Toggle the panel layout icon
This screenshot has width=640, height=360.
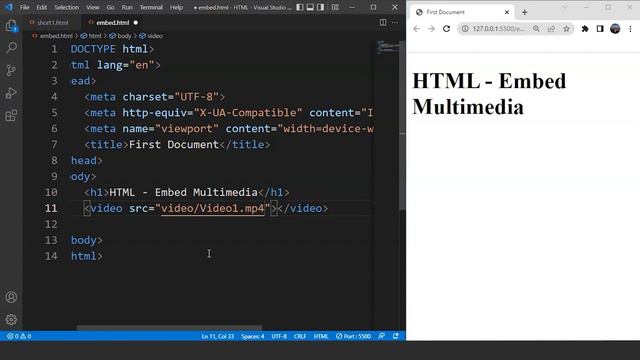pos(310,7)
